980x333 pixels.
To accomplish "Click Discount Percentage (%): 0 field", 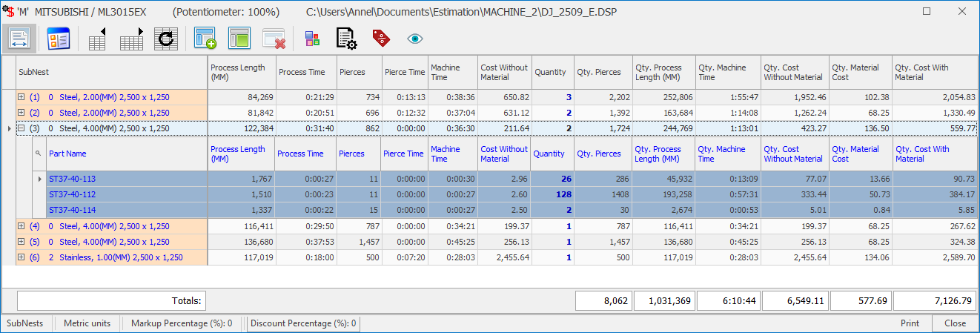I will click(x=302, y=323).
